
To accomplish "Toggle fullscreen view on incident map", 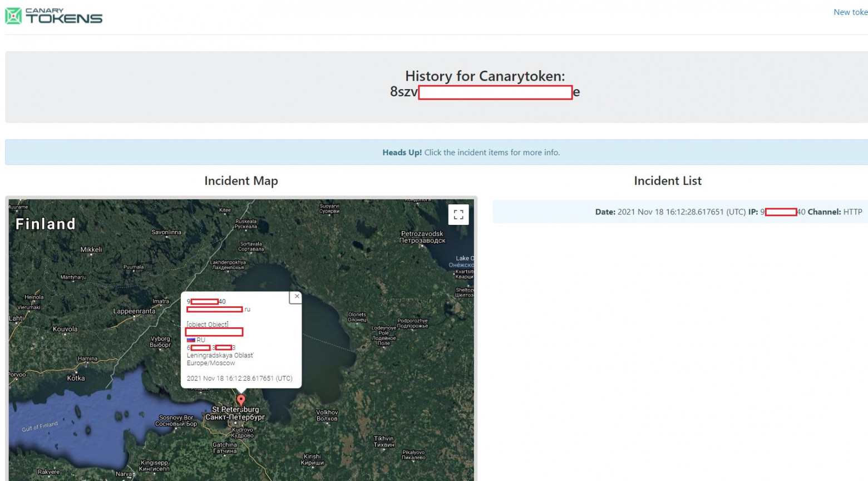I will click(x=458, y=214).
